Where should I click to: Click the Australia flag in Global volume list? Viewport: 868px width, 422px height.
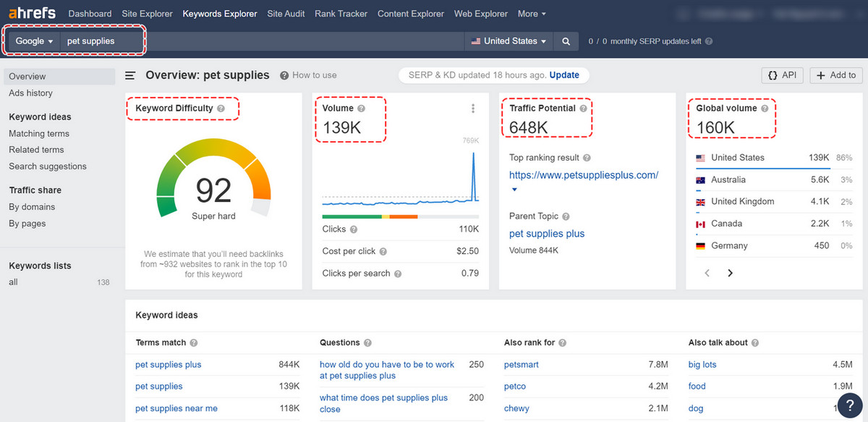coord(700,180)
